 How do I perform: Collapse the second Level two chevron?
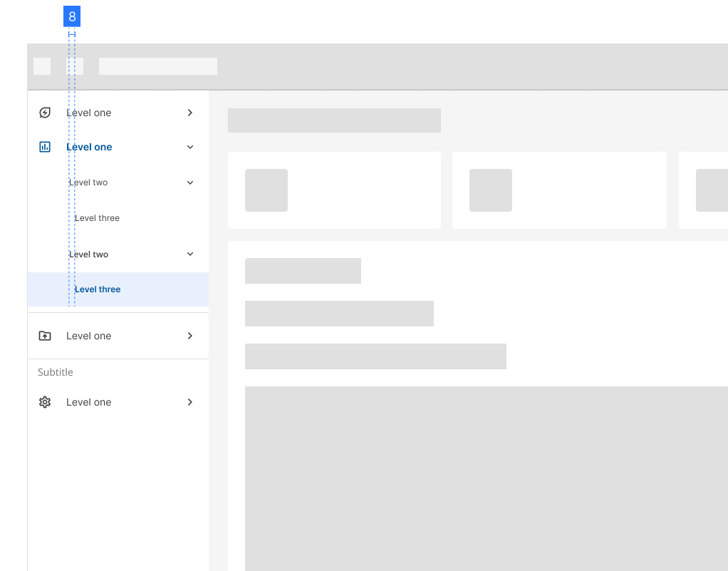point(190,254)
